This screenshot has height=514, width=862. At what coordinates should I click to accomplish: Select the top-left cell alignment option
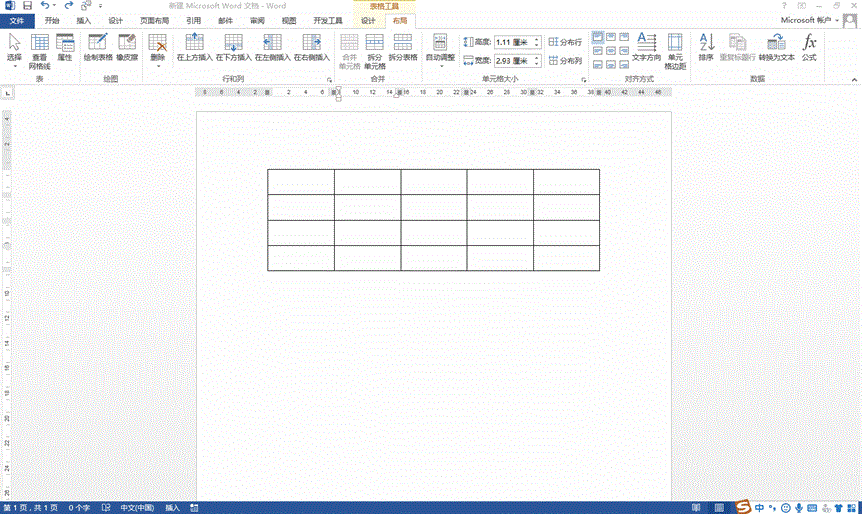tap(598, 37)
